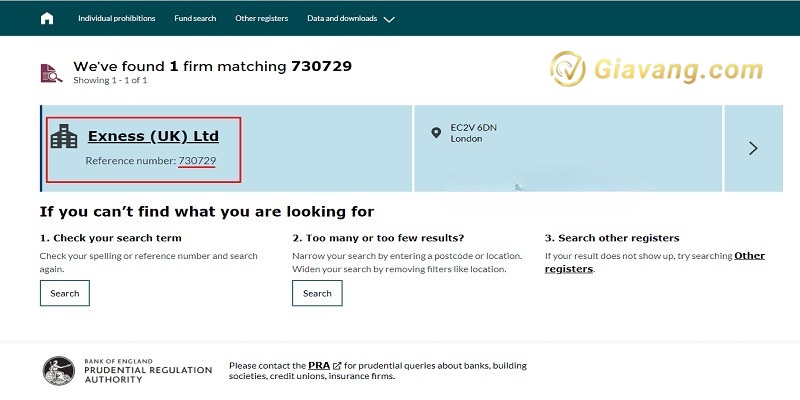This screenshot has width=800, height=400.
Task: Expand the Data and downloads dropdown
Action: (351, 18)
